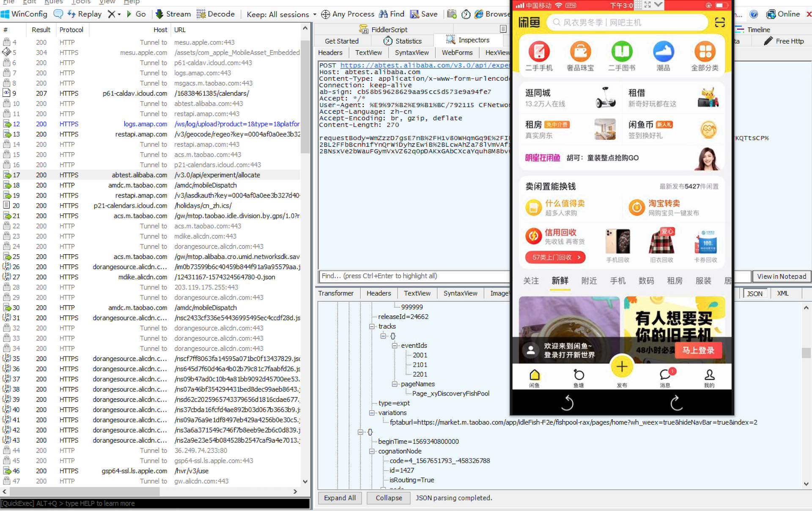Toggle the Stream mode icon

[x=159, y=14]
